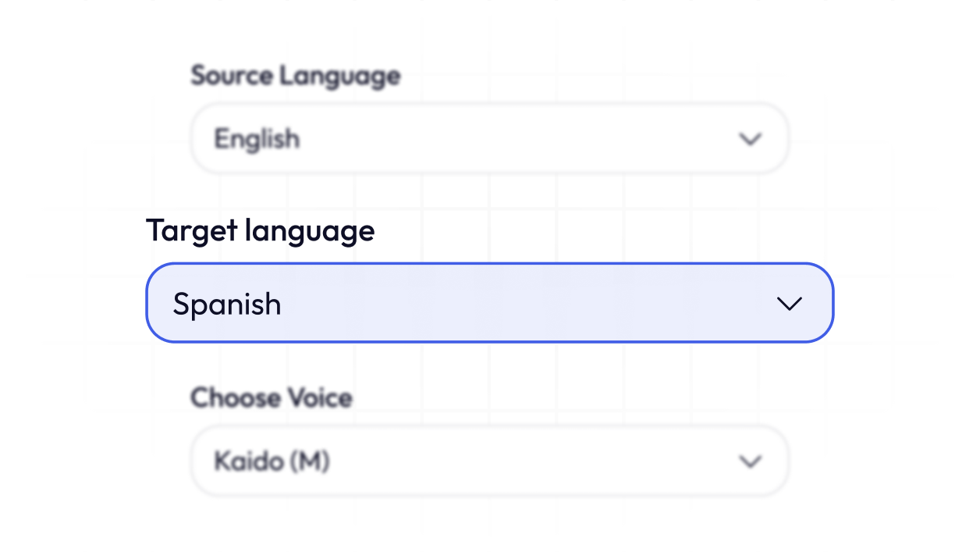Select the English value text

pyautogui.click(x=257, y=139)
